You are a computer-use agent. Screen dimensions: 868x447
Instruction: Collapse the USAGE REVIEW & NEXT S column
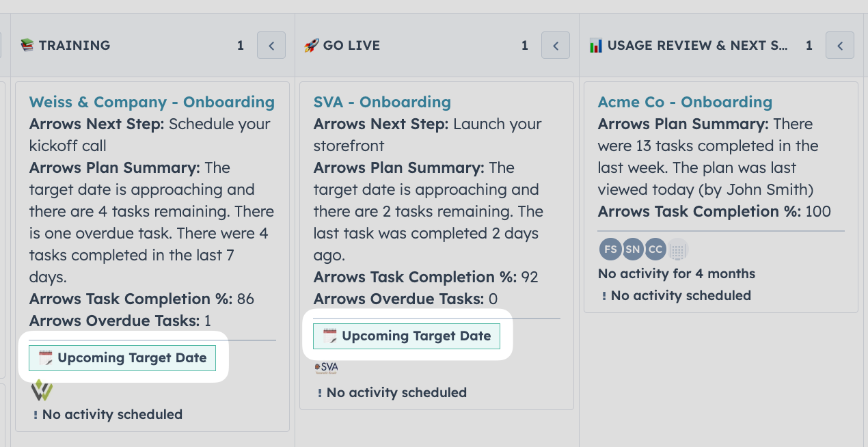tap(839, 44)
